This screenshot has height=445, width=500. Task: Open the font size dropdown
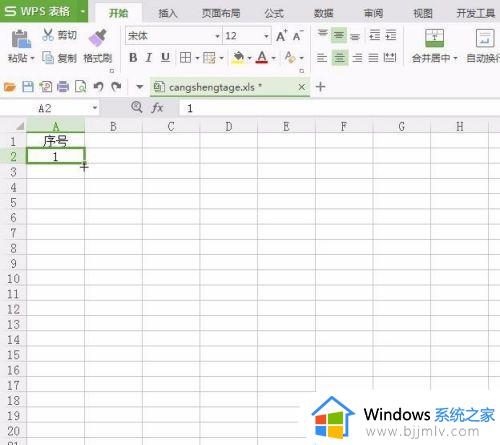266,36
